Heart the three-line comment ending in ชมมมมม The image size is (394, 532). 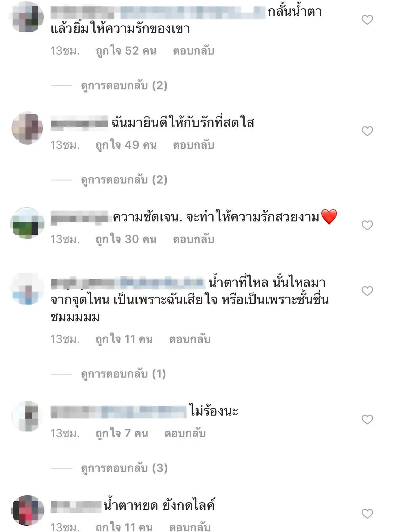point(367,291)
